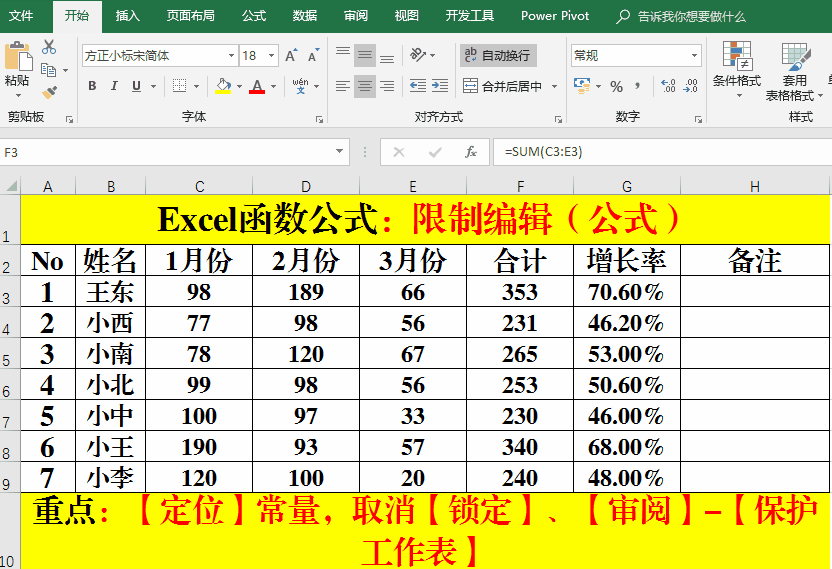Open the 文件 tab
This screenshot has width=832, height=569.
22,16
